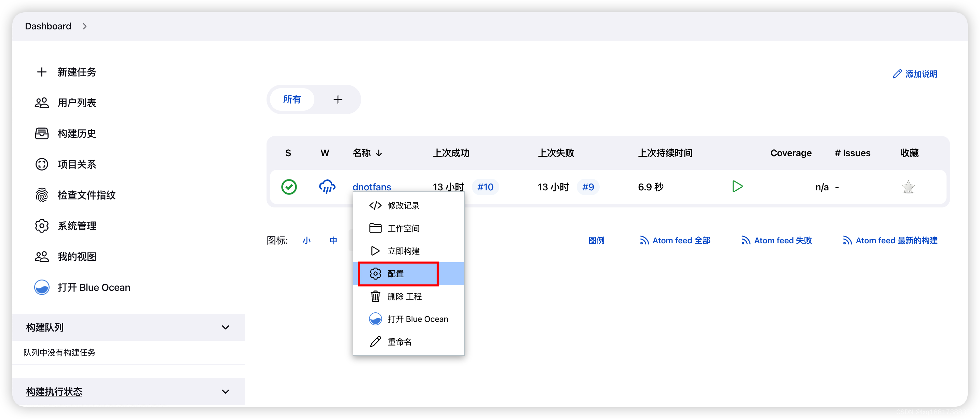The height and width of the screenshot is (419, 980).
Task: Click the gear icon for 系统管理
Action: [x=41, y=226]
